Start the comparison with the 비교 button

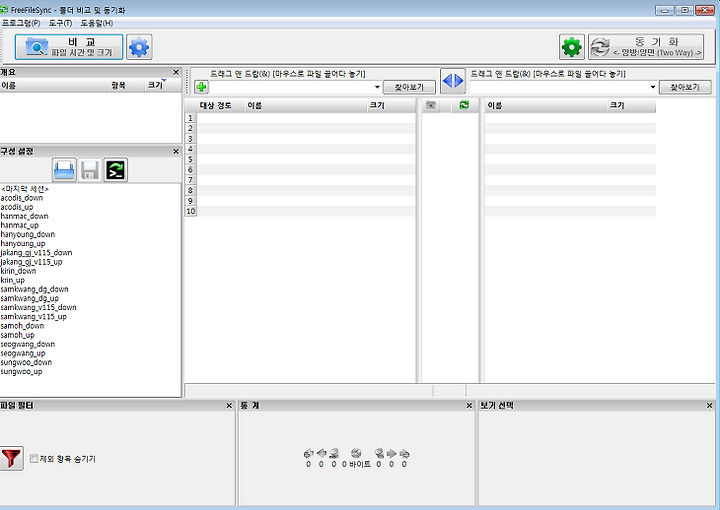(69, 47)
